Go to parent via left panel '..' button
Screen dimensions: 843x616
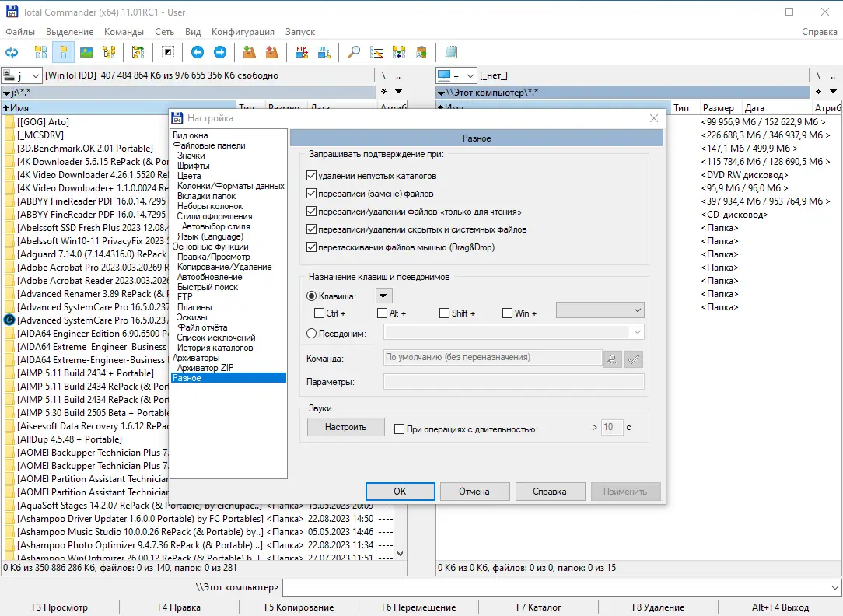click(398, 75)
